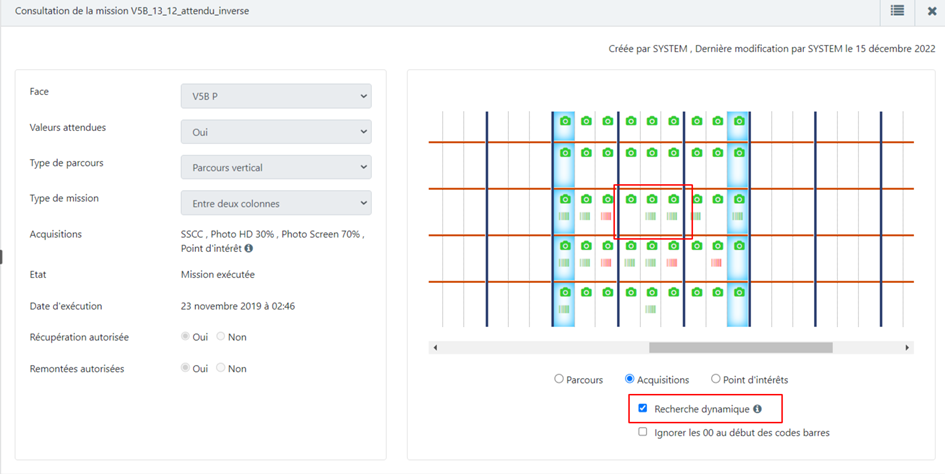The width and height of the screenshot is (945, 474).
Task: Click fourth-row green barcode in left blue column
Action: click(564, 263)
